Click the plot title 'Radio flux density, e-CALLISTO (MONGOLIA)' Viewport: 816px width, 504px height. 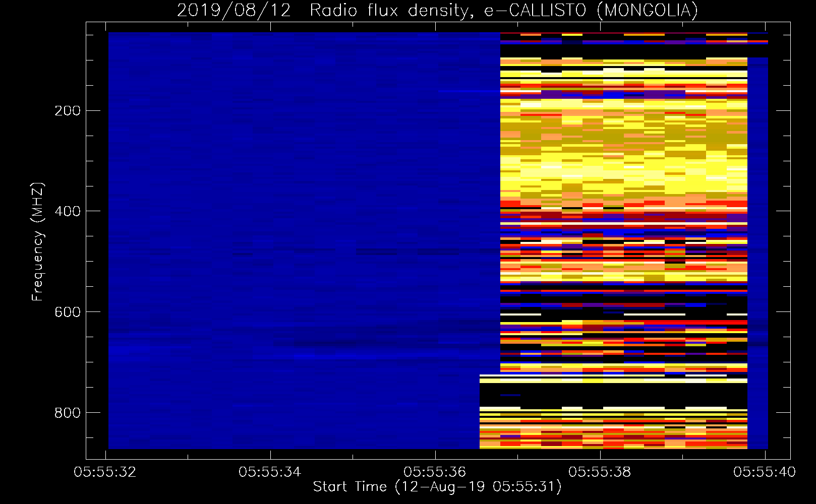tap(503, 10)
